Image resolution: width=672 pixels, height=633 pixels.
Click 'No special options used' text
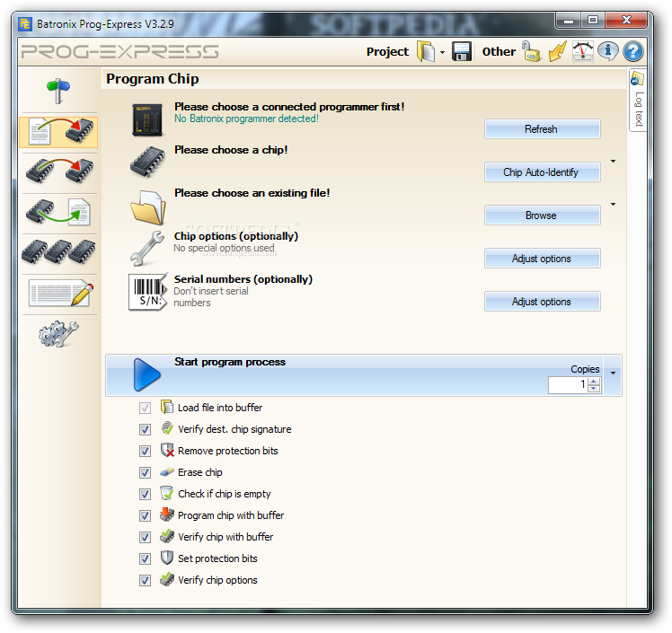tap(224, 248)
